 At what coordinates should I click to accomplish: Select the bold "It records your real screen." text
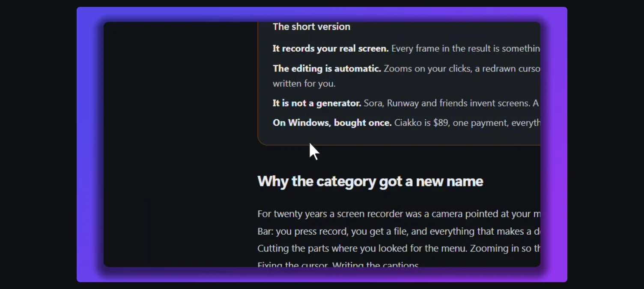[331, 48]
